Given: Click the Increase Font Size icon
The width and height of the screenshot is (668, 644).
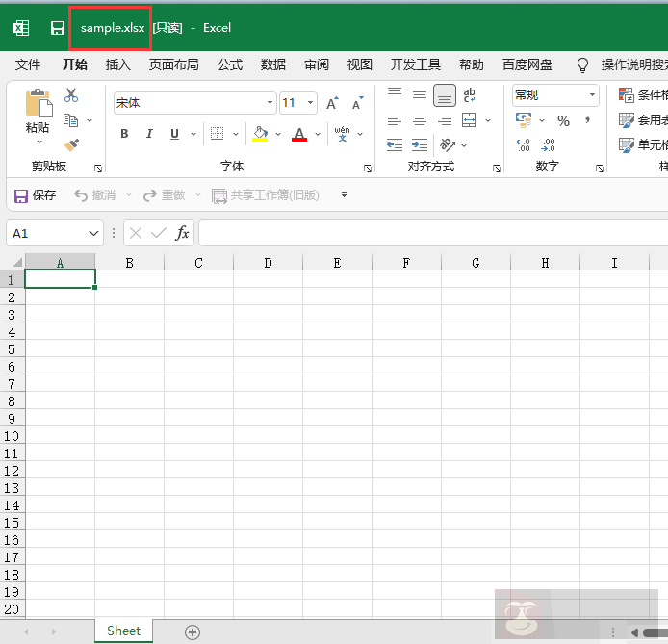Looking at the screenshot, I should click(x=332, y=103).
